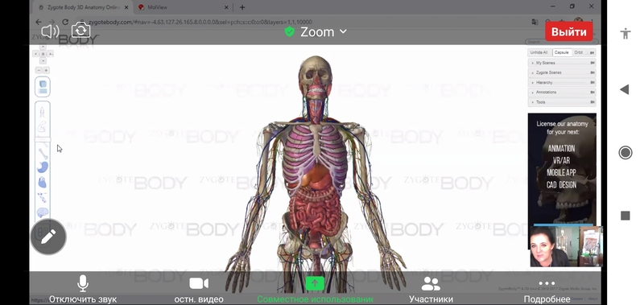This screenshot has width=644, height=305.
Task: Tap the speaker audio output icon
Action: (50, 31)
